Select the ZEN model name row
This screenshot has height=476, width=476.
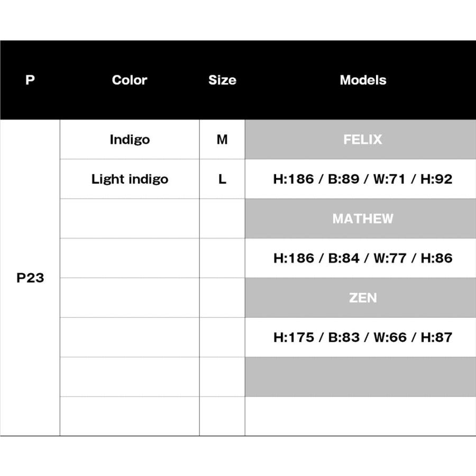363,298
